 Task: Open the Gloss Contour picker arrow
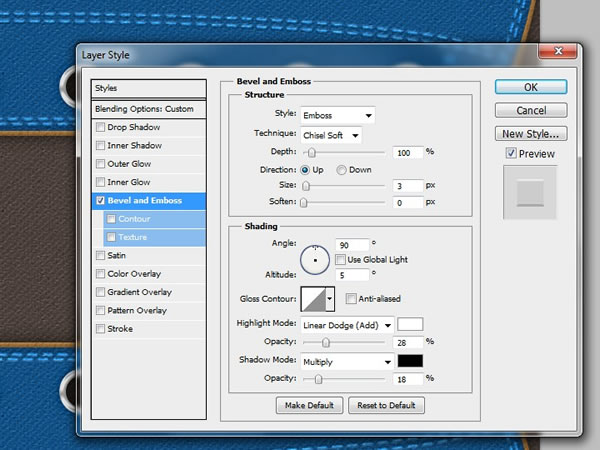click(330, 298)
